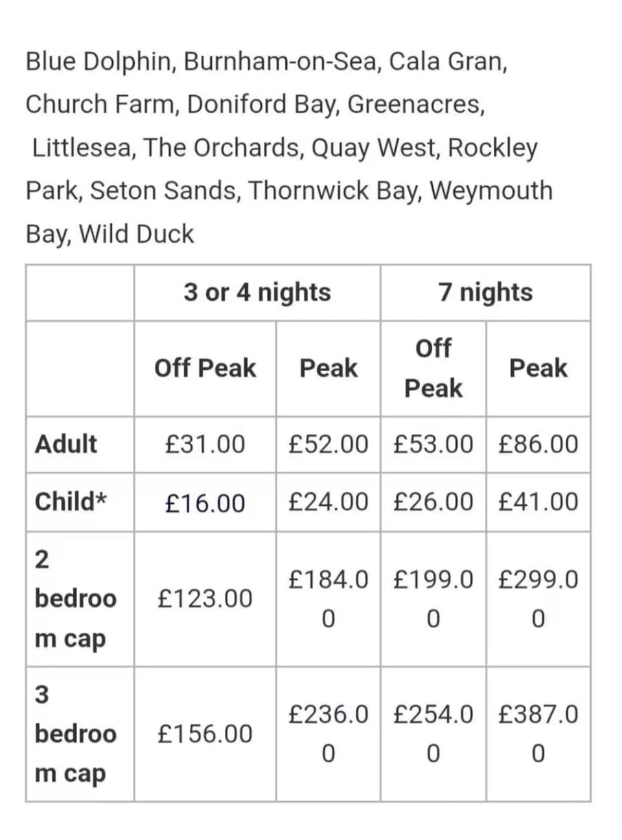Click the "7 nights" column header
Screen dimensions: 622x840
[485, 292]
